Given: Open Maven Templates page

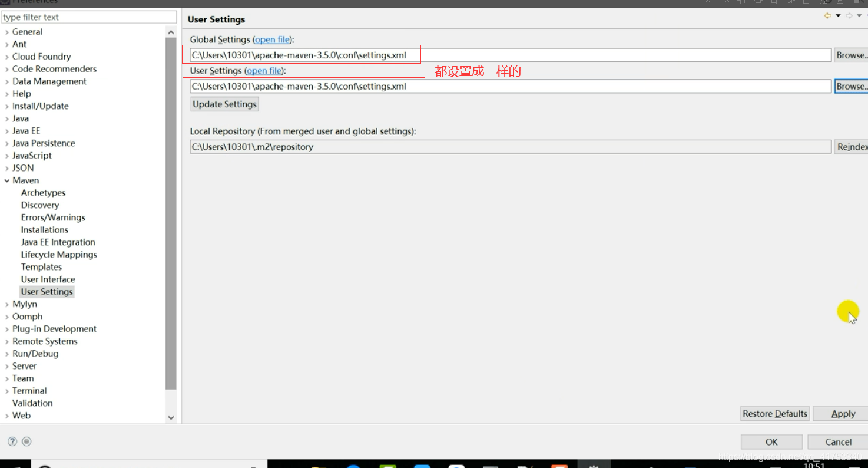Looking at the screenshot, I should [x=41, y=267].
